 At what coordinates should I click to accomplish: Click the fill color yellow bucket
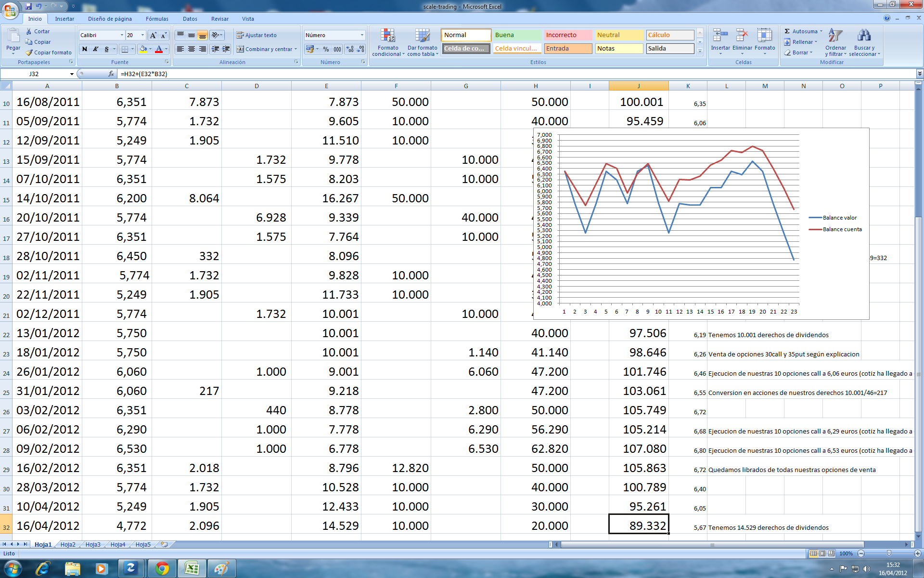[143, 49]
